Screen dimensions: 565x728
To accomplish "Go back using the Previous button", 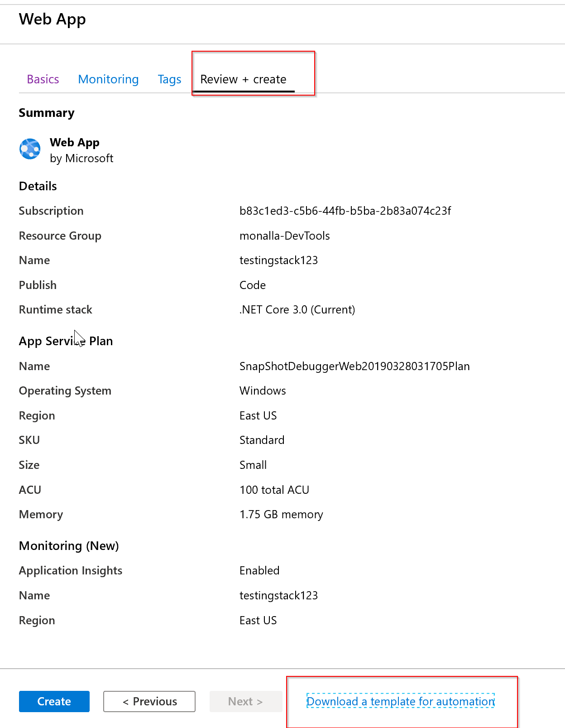I will pyautogui.click(x=149, y=701).
